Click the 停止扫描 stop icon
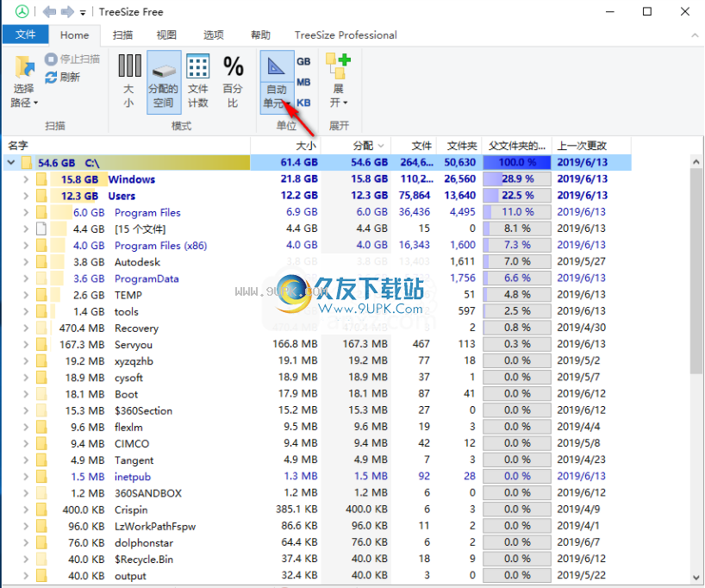The height and width of the screenshot is (588, 705). [x=51, y=59]
